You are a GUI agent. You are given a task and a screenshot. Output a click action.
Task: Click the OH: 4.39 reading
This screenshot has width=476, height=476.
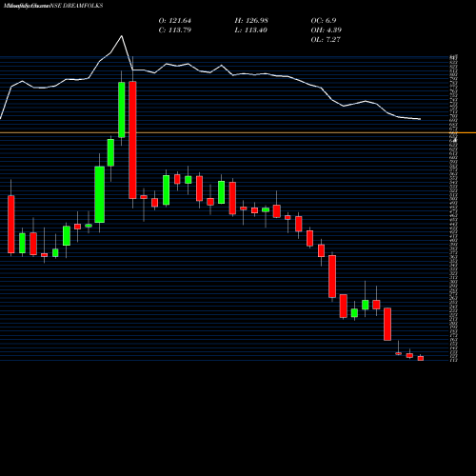click(x=327, y=30)
